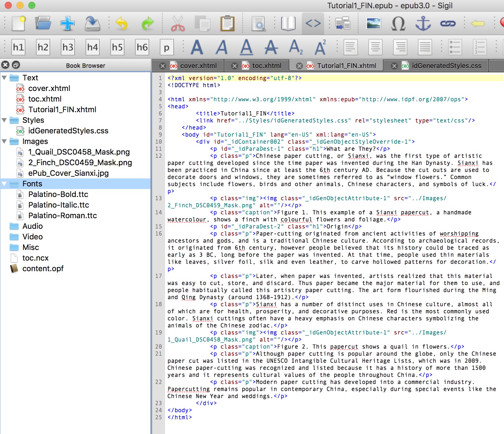Apply paragraph style with p button
The image size is (504, 434).
[167, 47]
